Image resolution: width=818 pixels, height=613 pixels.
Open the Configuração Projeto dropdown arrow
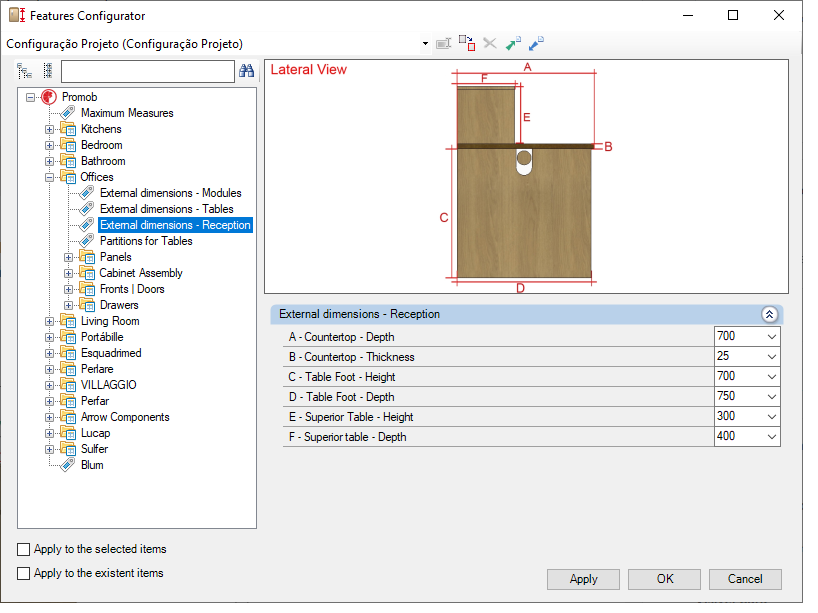coord(425,44)
